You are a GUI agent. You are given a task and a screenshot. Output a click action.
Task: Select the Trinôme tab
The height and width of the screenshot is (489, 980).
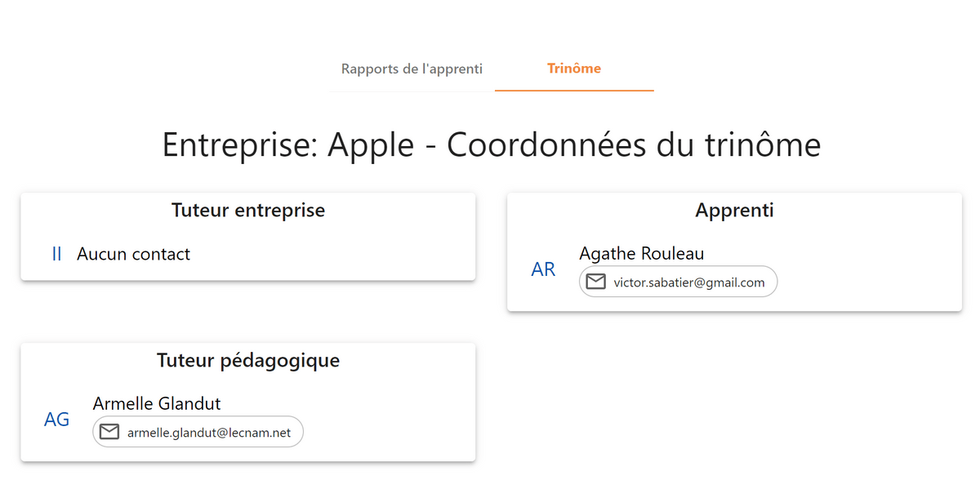(x=574, y=69)
